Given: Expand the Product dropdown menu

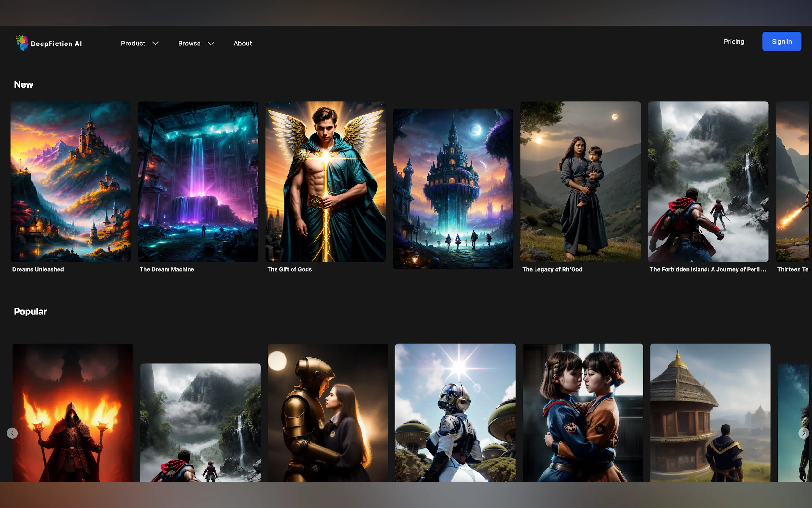Looking at the screenshot, I should 139,43.
